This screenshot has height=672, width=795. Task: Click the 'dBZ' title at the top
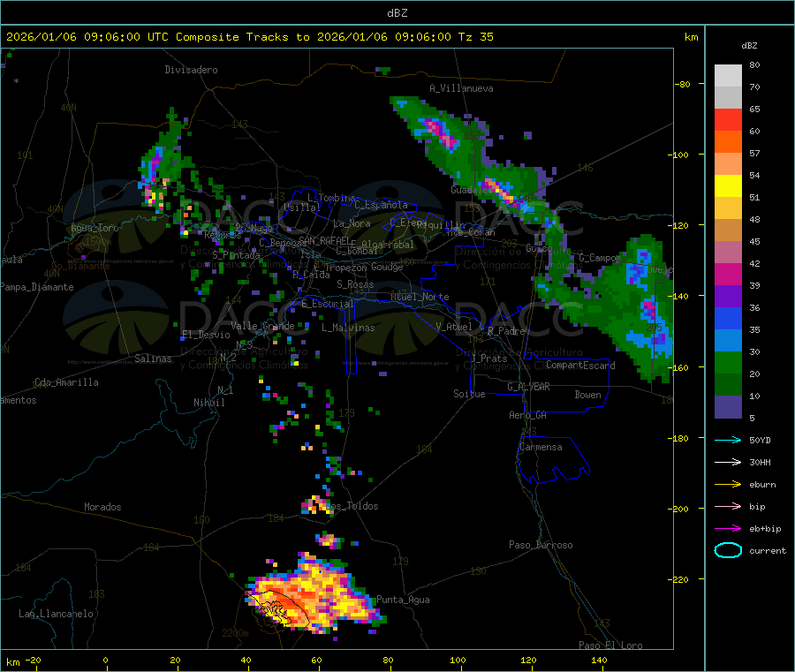click(397, 12)
